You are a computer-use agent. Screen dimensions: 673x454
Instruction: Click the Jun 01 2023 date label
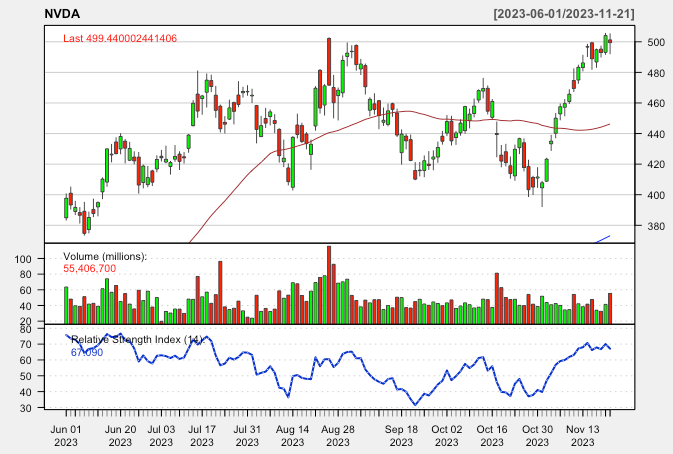click(66, 436)
